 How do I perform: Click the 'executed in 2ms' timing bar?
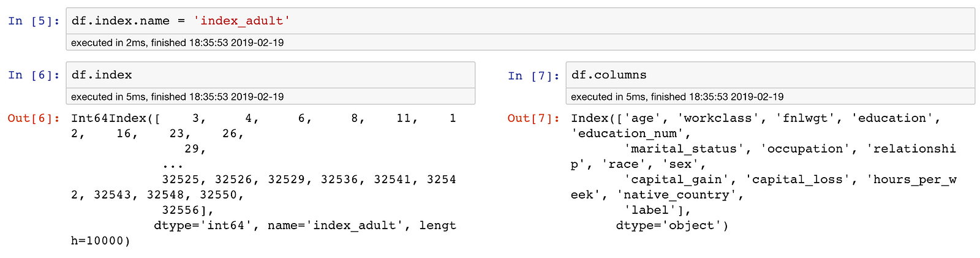coord(520,43)
